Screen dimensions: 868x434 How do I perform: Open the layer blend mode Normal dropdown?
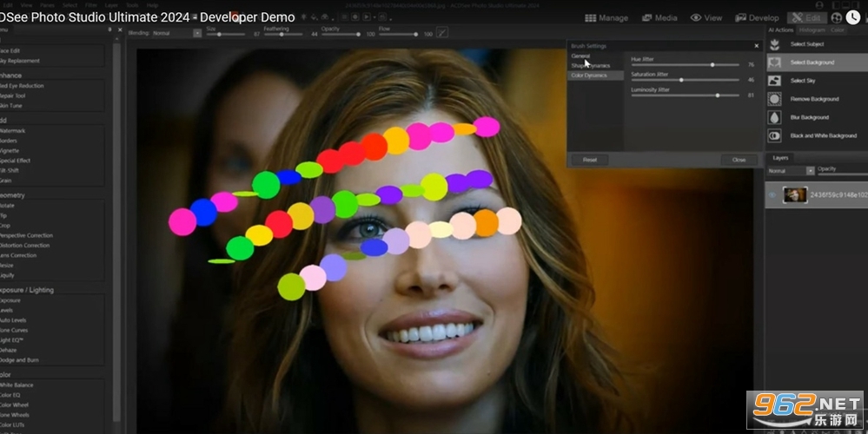coord(811,171)
